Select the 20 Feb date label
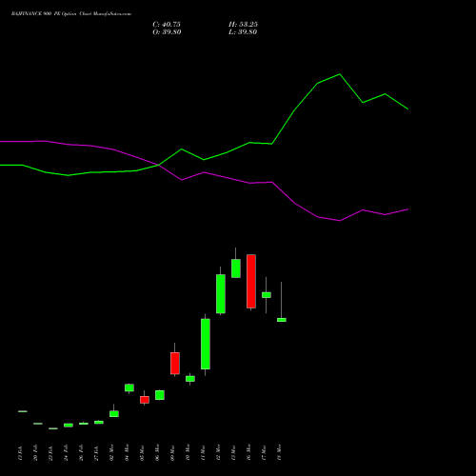The image size is (476, 476). [x=35, y=453]
